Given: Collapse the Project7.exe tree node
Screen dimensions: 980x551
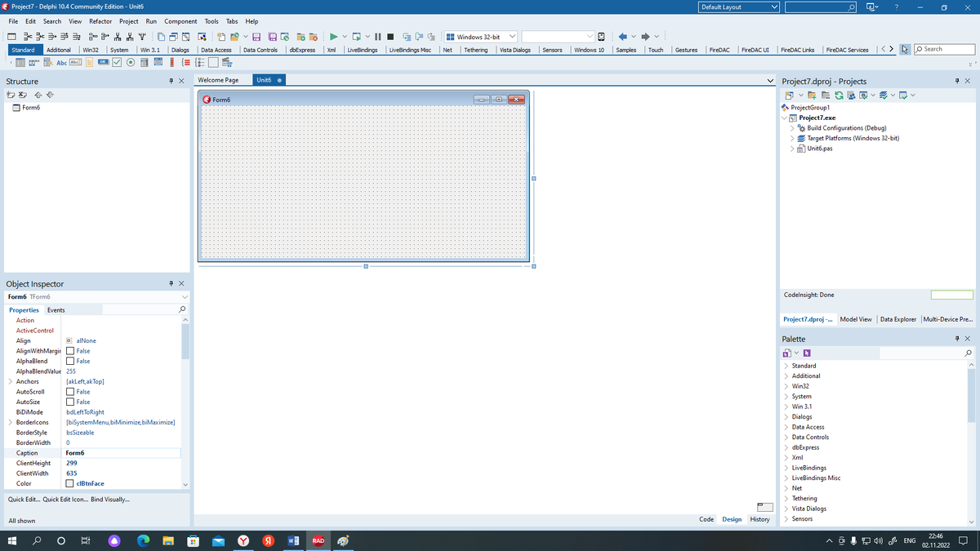Looking at the screenshot, I should coord(784,118).
